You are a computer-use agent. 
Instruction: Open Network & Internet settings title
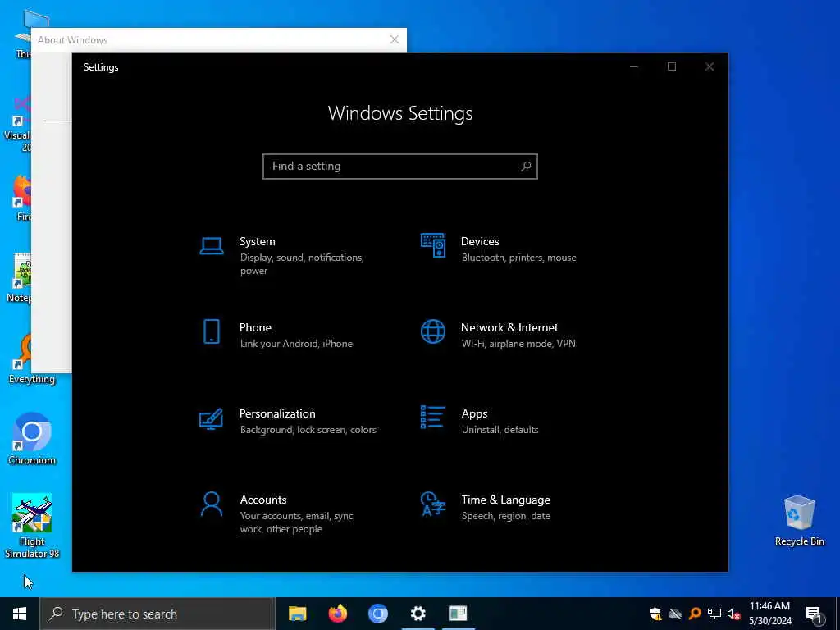click(x=509, y=327)
